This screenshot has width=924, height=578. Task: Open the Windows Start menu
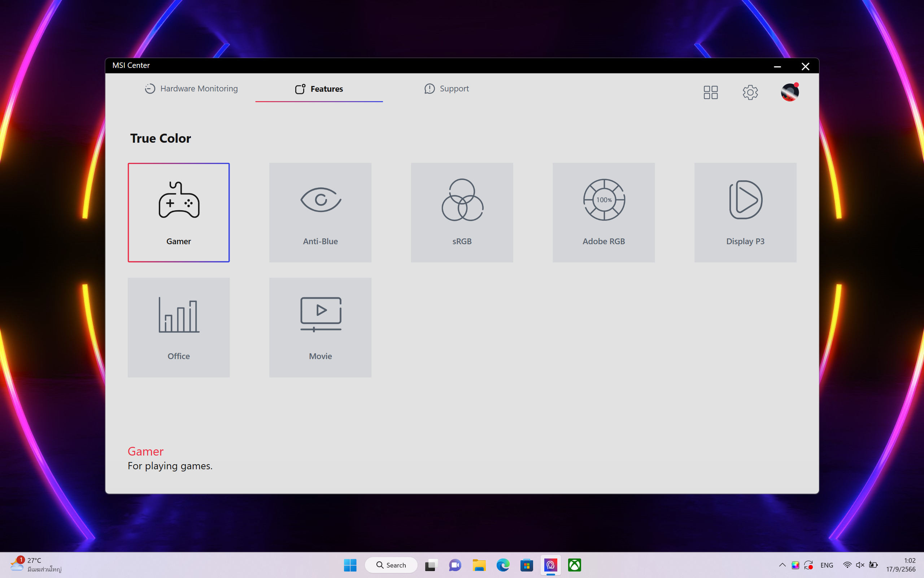coord(350,565)
